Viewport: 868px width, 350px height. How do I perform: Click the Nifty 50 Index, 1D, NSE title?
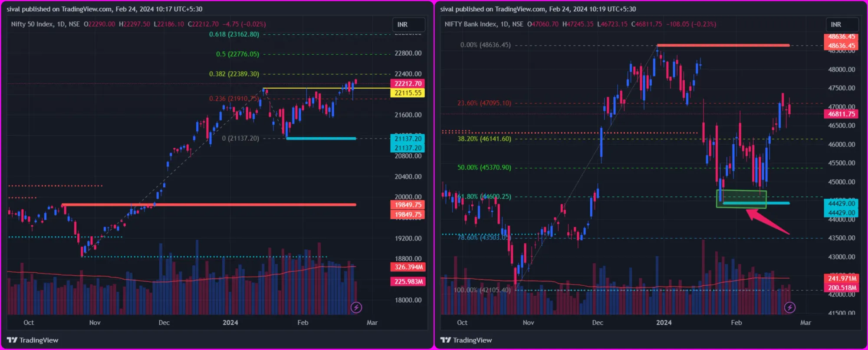[46, 24]
